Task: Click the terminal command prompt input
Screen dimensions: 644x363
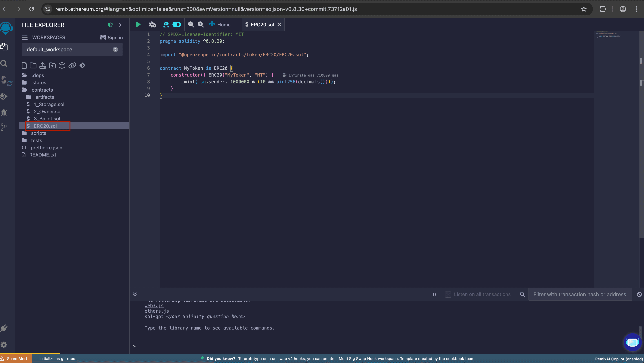Action: [385, 346]
